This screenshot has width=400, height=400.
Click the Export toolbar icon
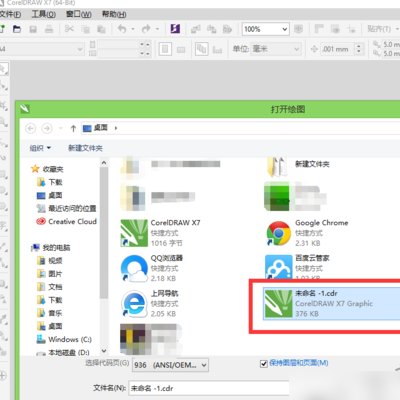point(211,29)
